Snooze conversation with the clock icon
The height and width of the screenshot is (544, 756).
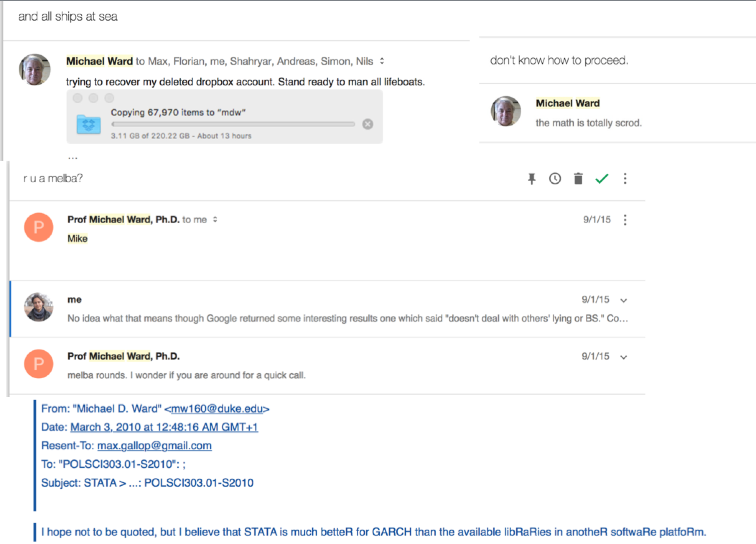point(555,178)
